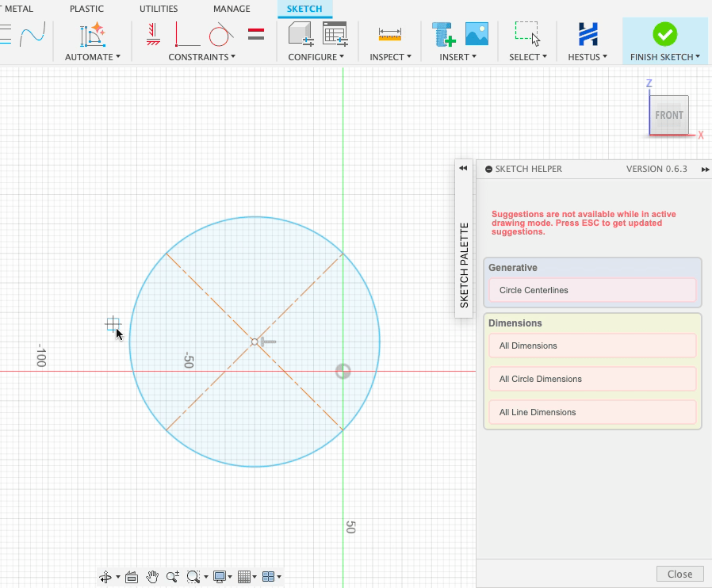Viewport: 712px width, 588px height.
Task: Toggle Sketch Helper right double-arrow
Action: 705,170
